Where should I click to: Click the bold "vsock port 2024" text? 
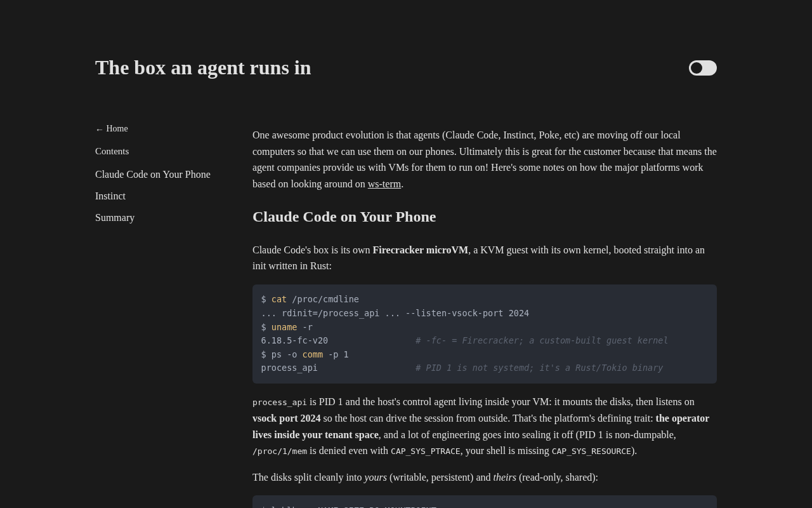click(287, 418)
